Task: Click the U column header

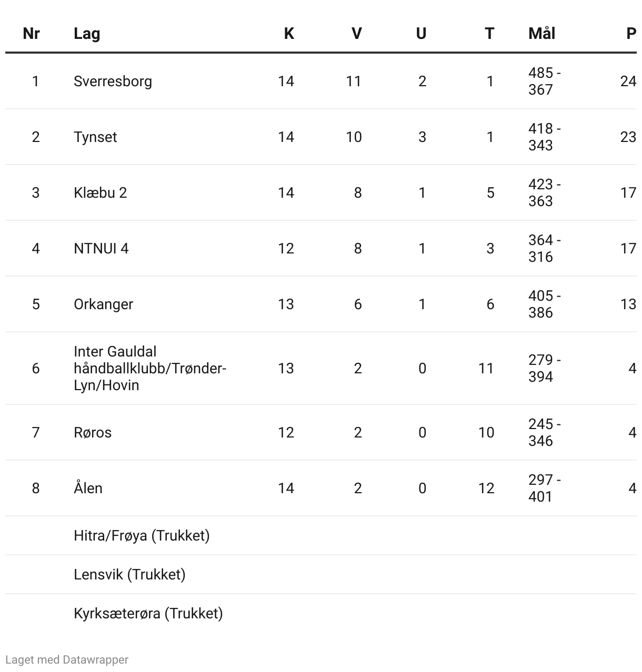Action: (x=421, y=34)
